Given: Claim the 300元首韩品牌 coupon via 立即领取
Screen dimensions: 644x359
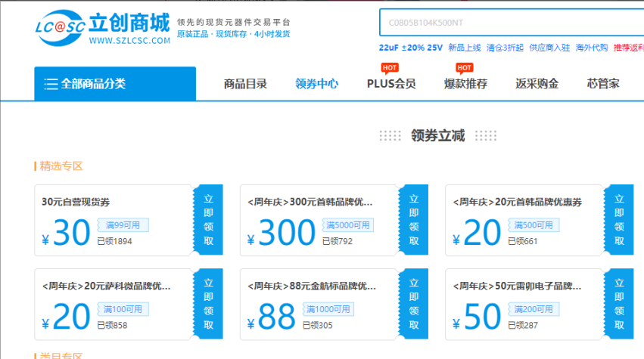Looking at the screenshot, I should [413, 220].
